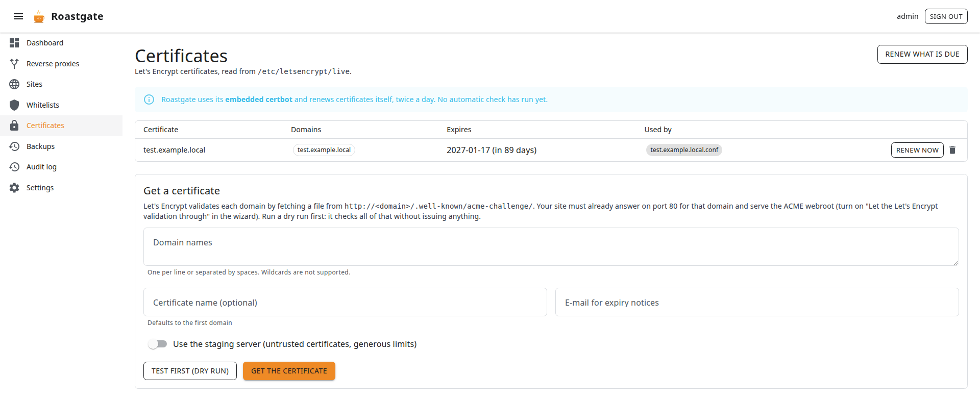Image resolution: width=980 pixels, height=401 pixels.
Task: Grab the Domain names textarea resize handle
Action: (955, 262)
